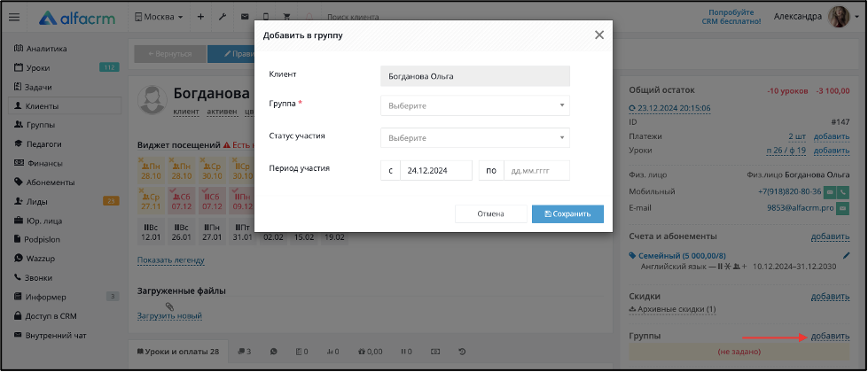Click the Семейный (5 000,00/8) subscription link
868x372 pixels.
tap(682, 256)
